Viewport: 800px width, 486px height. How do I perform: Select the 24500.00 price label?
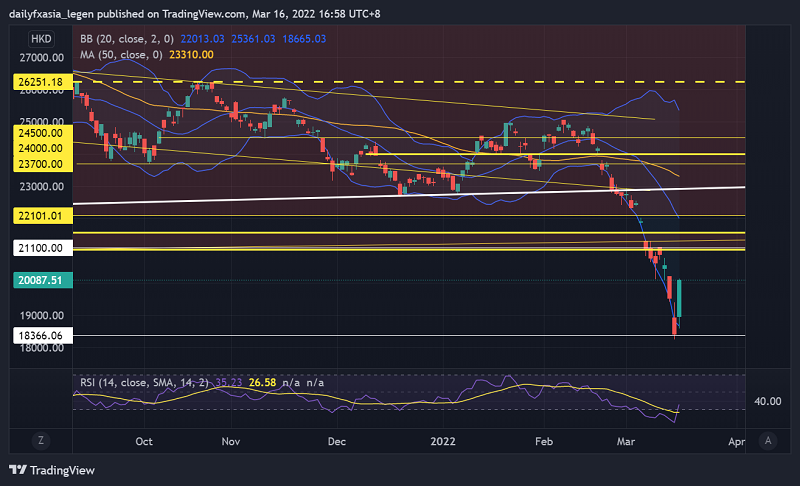click(x=43, y=133)
